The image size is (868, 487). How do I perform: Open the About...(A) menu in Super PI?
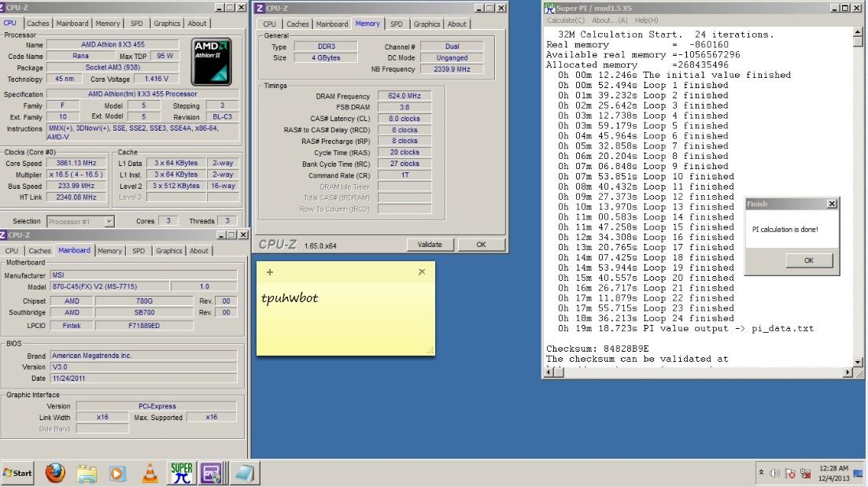[x=609, y=20]
